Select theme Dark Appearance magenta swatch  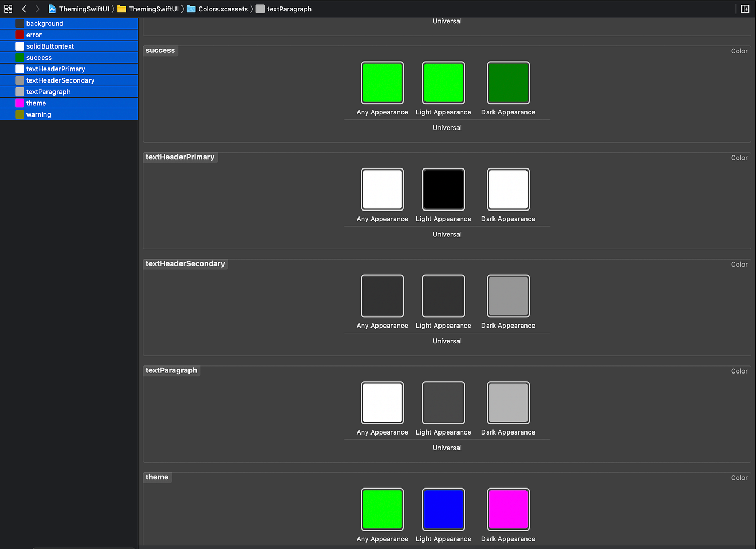pyautogui.click(x=508, y=510)
